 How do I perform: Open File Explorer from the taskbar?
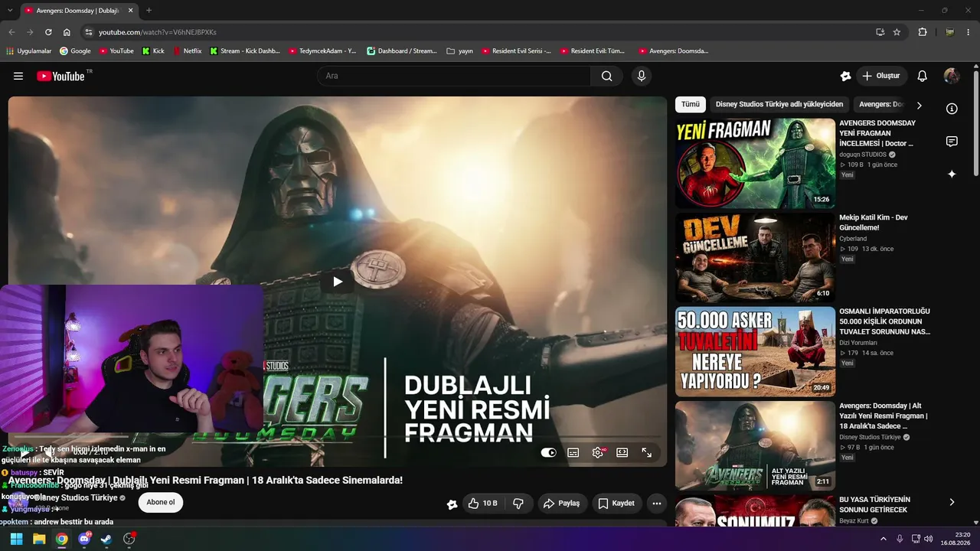pos(39,539)
